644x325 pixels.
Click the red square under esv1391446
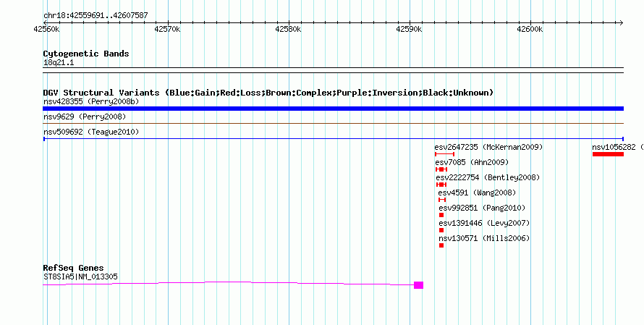click(441, 230)
